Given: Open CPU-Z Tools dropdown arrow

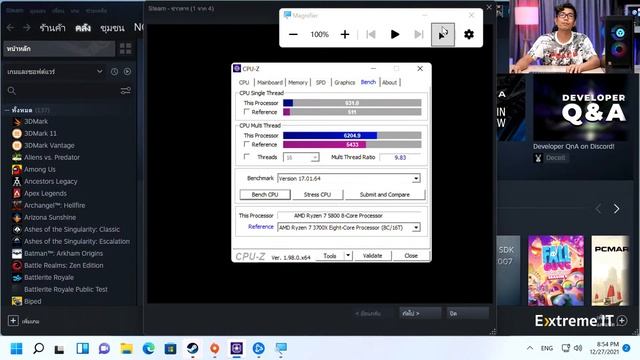Looking at the screenshot, I should click(x=348, y=256).
